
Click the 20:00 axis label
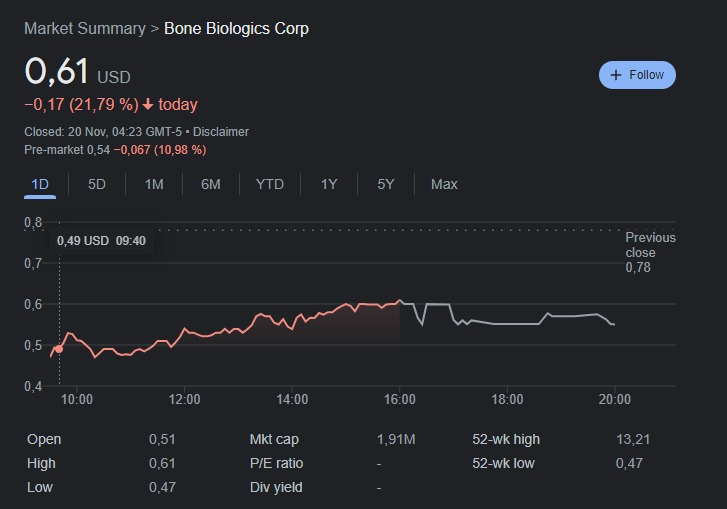coord(614,399)
